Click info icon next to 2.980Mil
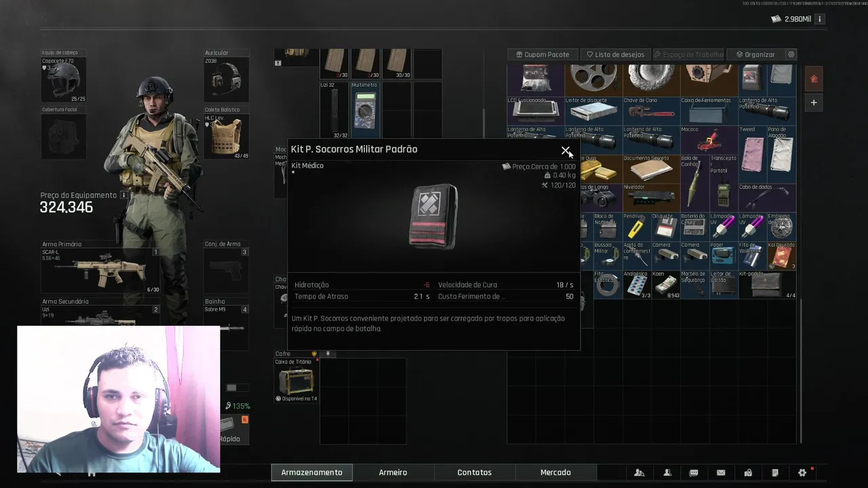The image size is (868, 488). tap(819, 19)
